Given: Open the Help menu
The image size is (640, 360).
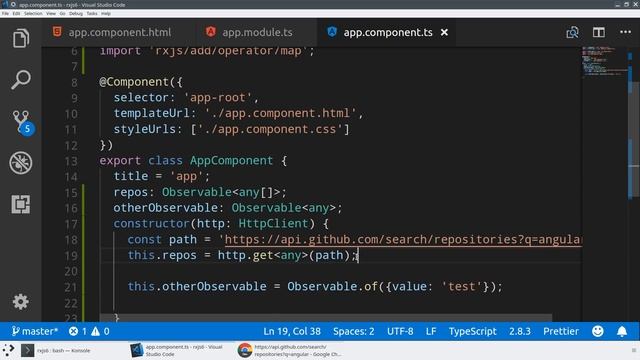Looking at the screenshot, I should pyautogui.click(x=106, y=13).
